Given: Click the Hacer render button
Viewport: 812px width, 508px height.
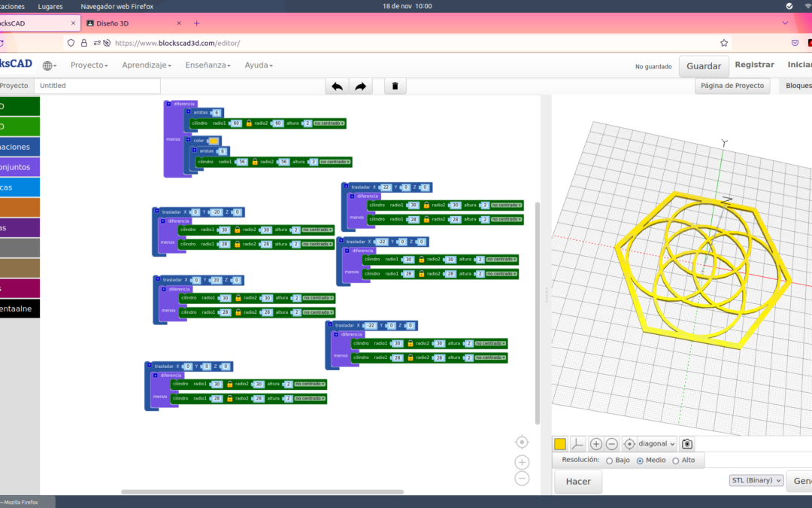Looking at the screenshot, I should (x=578, y=482).
